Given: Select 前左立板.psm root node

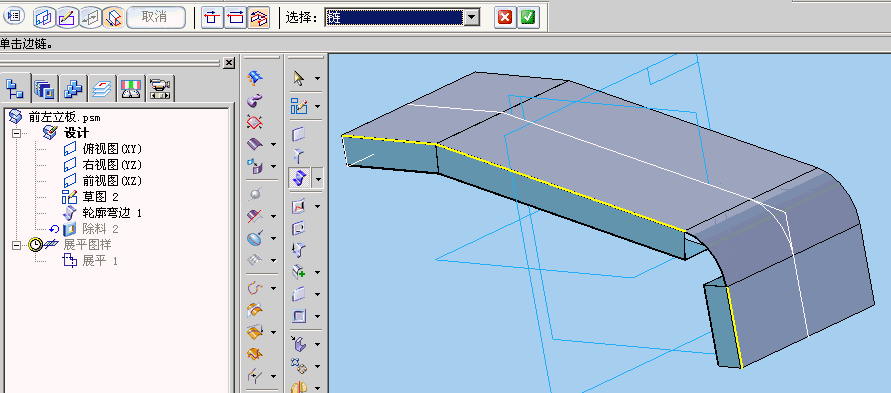Looking at the screenshot, I should point(64,118).
